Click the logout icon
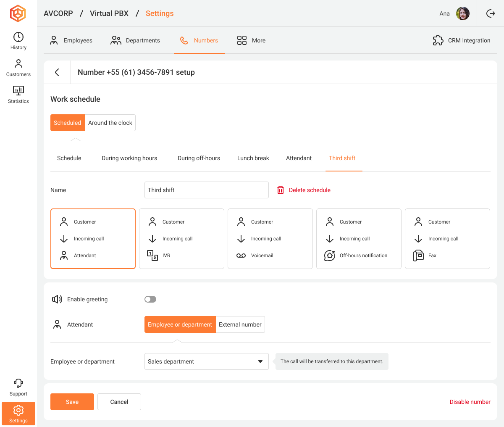 (x=491, y=13)
